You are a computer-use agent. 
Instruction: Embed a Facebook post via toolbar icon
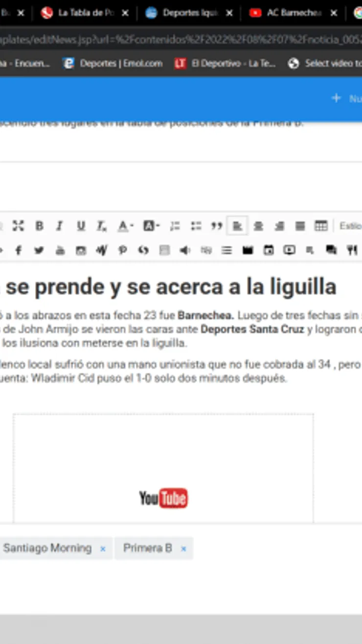pos(18,250)
